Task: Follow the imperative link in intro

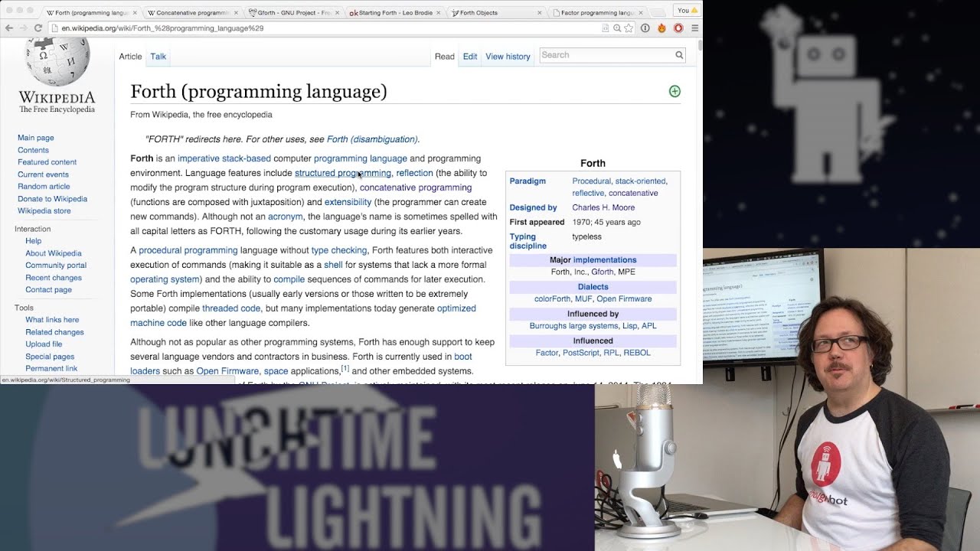Action: pos(198,158)
